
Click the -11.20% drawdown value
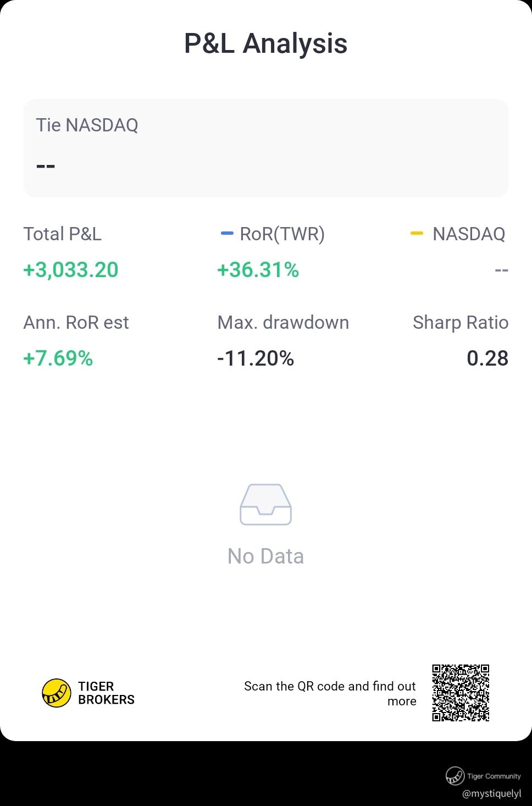256,358
